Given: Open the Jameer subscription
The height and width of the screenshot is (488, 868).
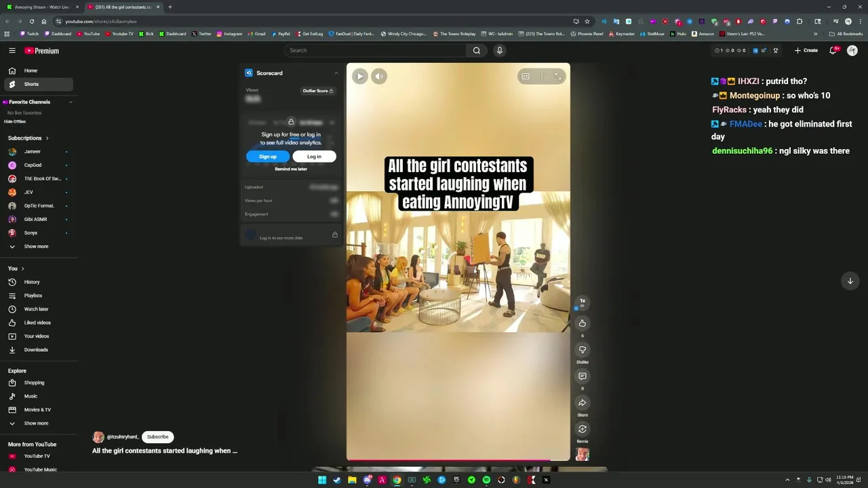Looking at the screenshot, I should click(39, 152).
